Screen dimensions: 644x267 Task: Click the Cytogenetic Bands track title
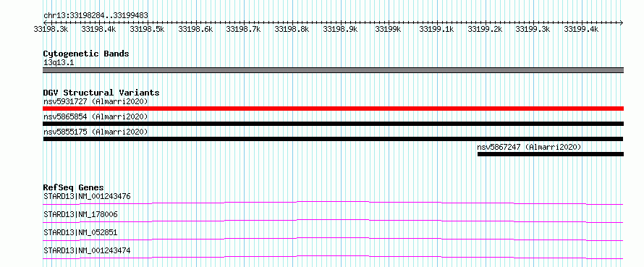click(x=86, y=54)
